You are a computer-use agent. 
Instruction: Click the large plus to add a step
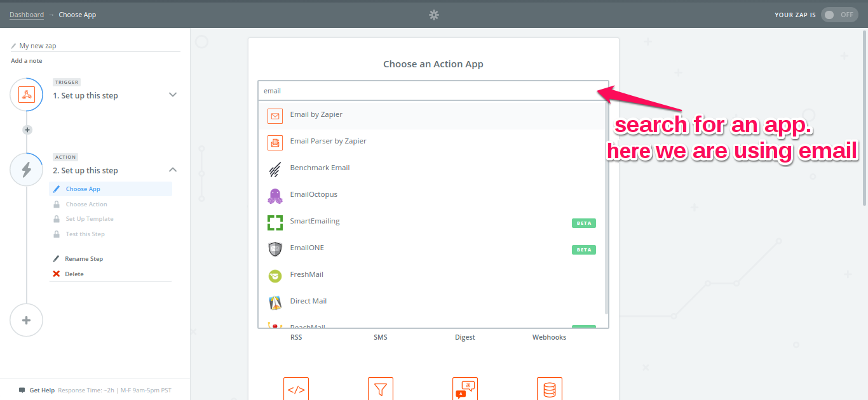pyautogui.click(x=27, y=320)
